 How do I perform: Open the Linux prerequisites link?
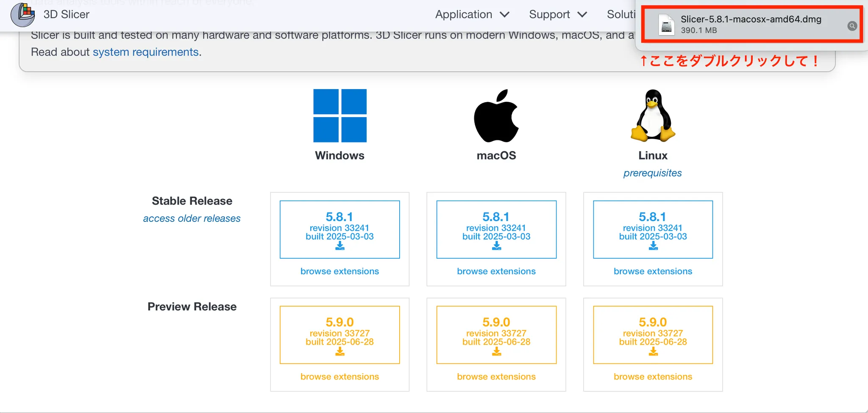tap(652, 173)
